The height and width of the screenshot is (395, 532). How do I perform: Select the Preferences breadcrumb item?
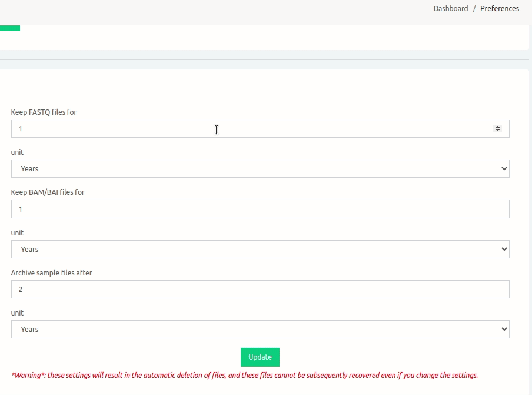click(499, 9)
